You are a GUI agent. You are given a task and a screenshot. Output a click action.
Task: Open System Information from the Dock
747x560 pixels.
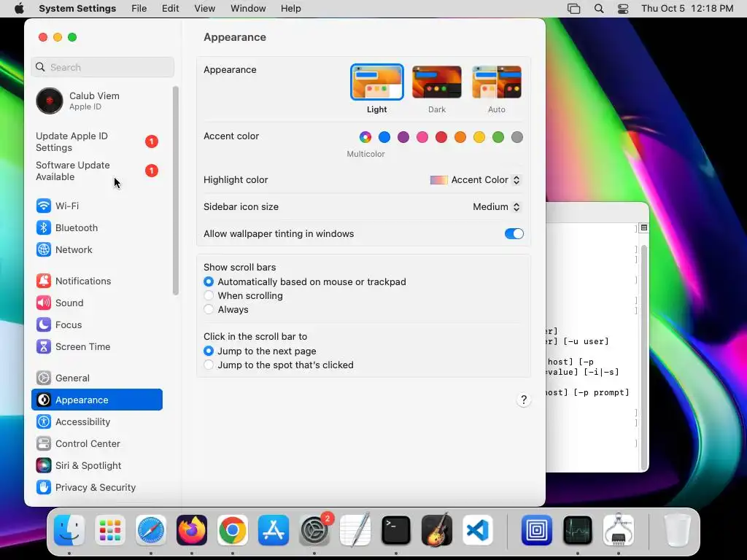[619, 530]
